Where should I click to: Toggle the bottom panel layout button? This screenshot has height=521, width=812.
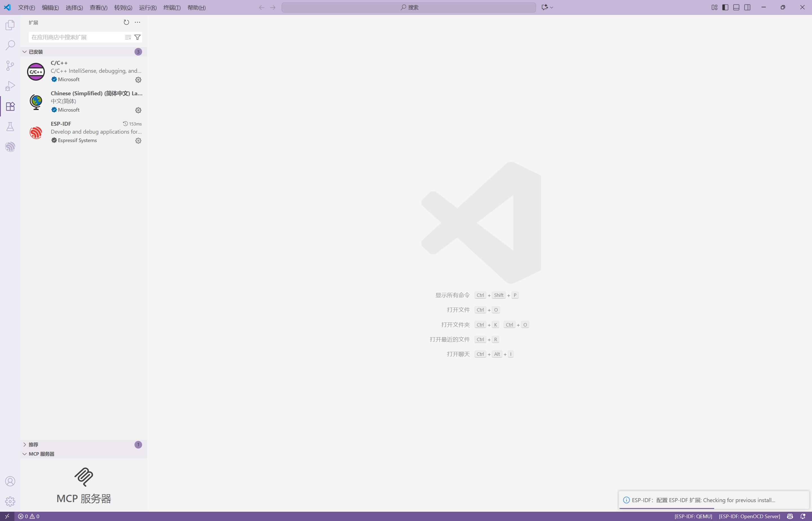tap(736, 7)
